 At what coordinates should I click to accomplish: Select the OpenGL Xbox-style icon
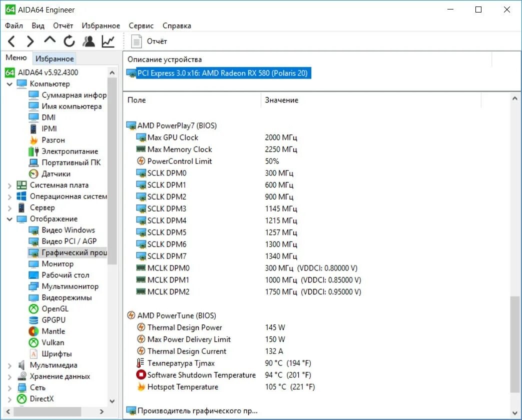(x=34, y=308)
